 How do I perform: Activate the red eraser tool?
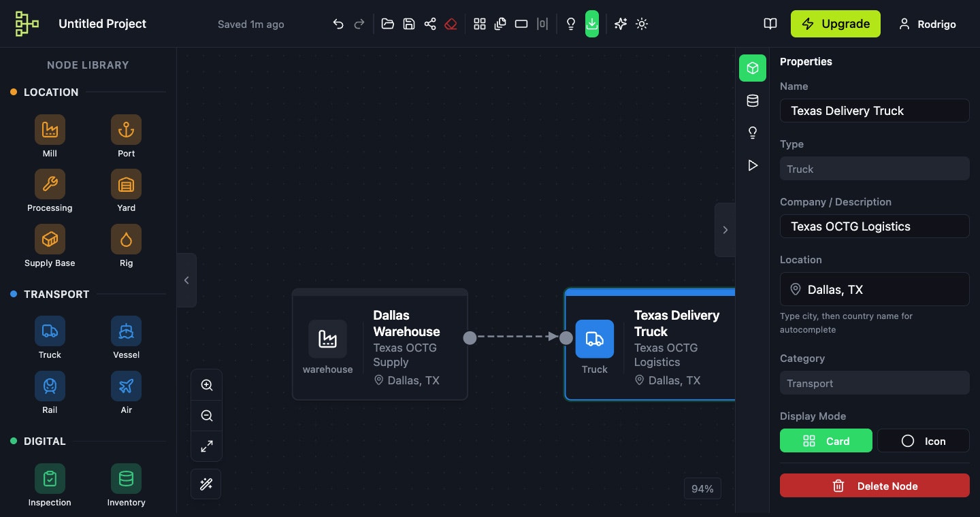[451, 23]
